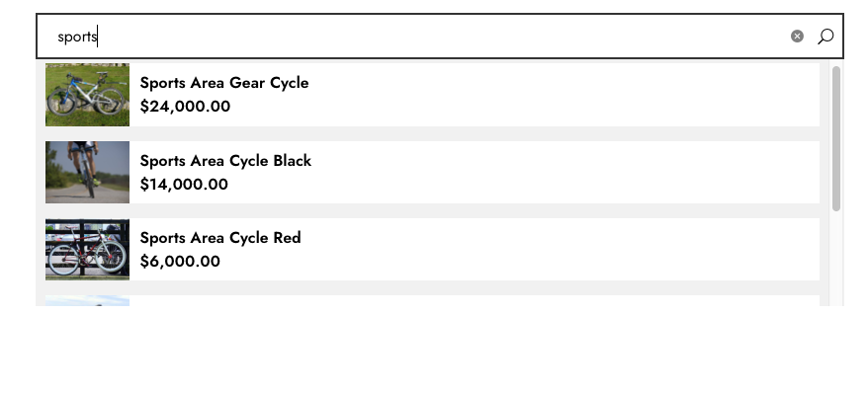This screenshot has height=393, width=868.
Task: Click the $6,000.00 price label
Action: (180, 262)
